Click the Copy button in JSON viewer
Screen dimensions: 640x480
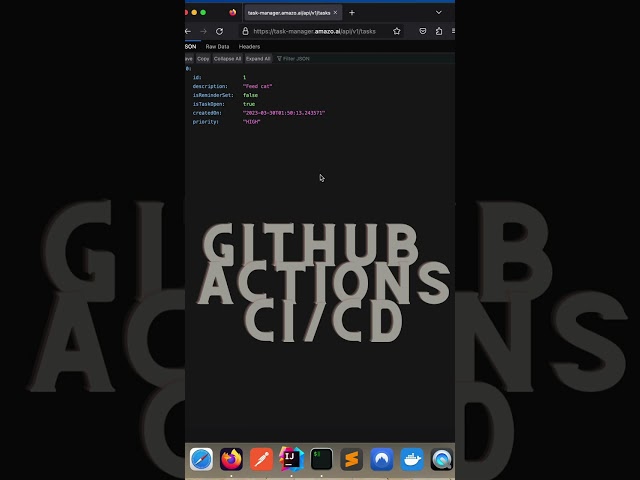point(203,59)
